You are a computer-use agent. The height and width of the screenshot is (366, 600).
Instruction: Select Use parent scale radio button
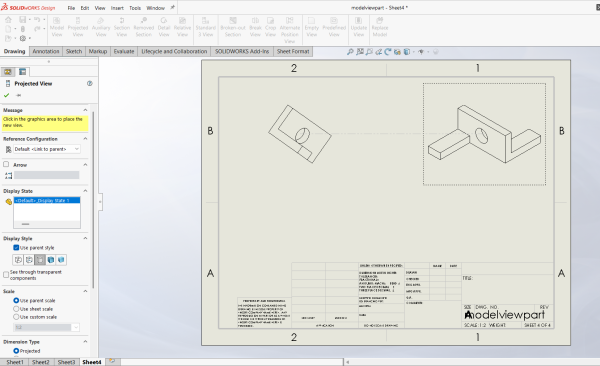click(x=16, y=301)
